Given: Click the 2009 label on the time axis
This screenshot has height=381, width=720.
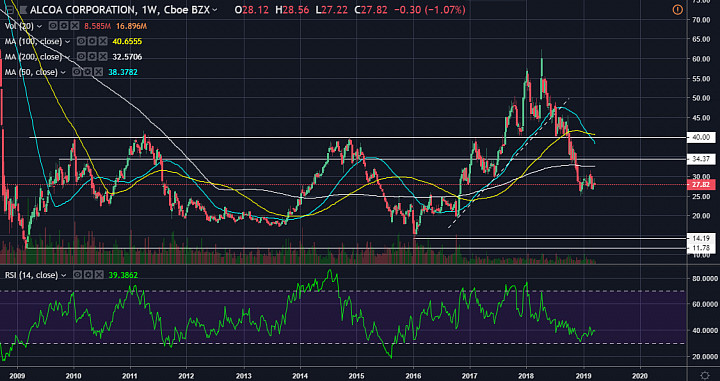Looking at the screenshot, I should (17, 375).
